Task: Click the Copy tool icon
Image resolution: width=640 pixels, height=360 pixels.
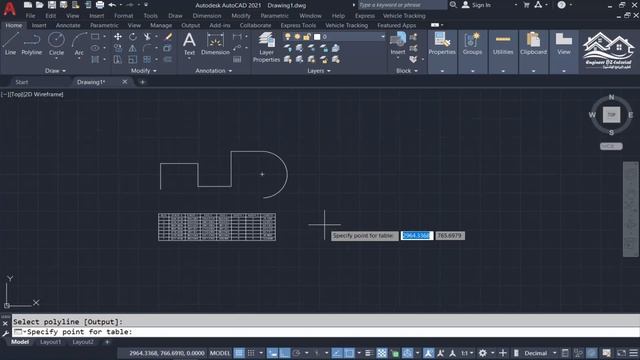Action: click(118, 48)
